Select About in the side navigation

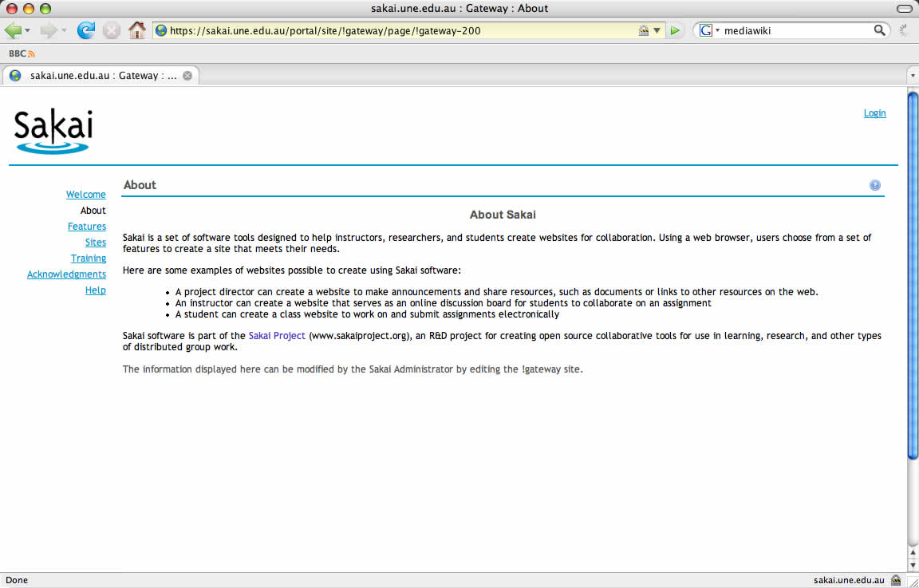pyautogui.click(x=93, y=211)
